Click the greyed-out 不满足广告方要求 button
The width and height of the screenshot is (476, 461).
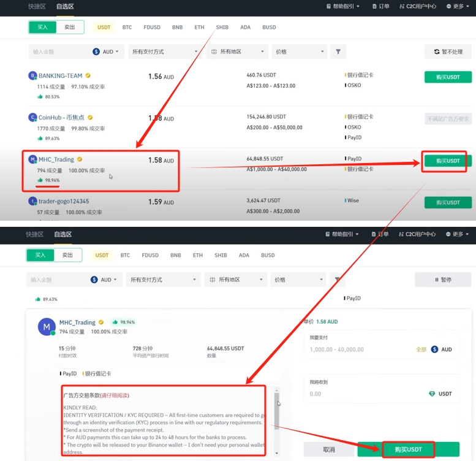[448, 119]
